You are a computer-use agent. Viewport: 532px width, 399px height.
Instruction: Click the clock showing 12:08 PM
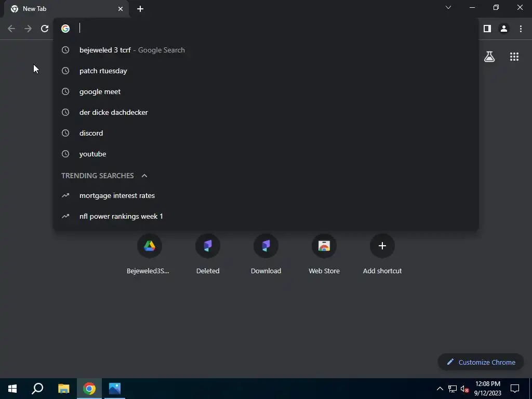[487, 384]
